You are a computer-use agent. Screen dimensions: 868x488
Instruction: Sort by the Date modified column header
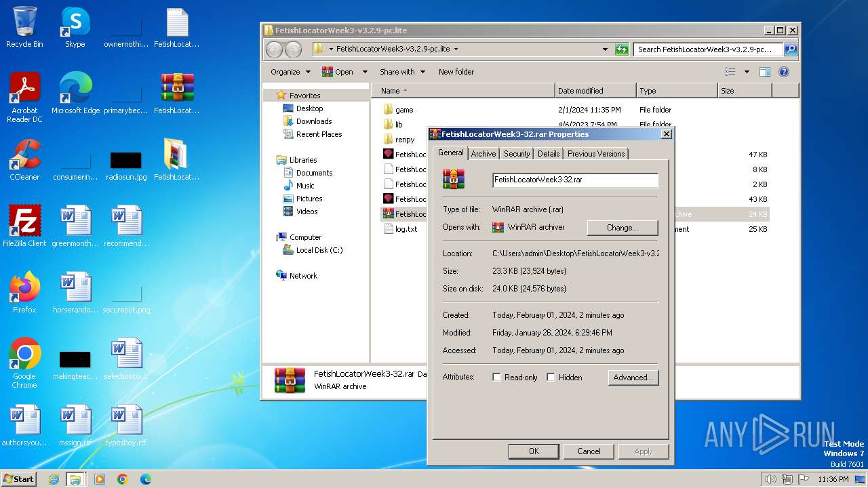click(595, 91)
